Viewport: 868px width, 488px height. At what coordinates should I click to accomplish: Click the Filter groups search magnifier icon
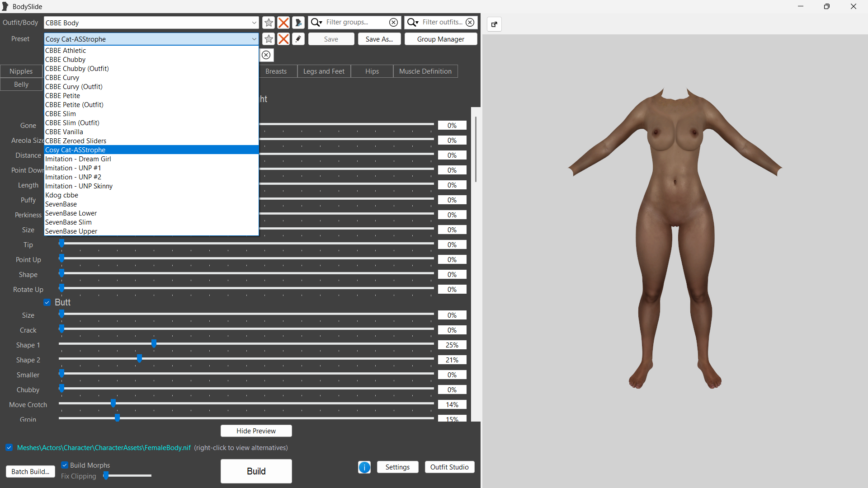coord(316,22)
